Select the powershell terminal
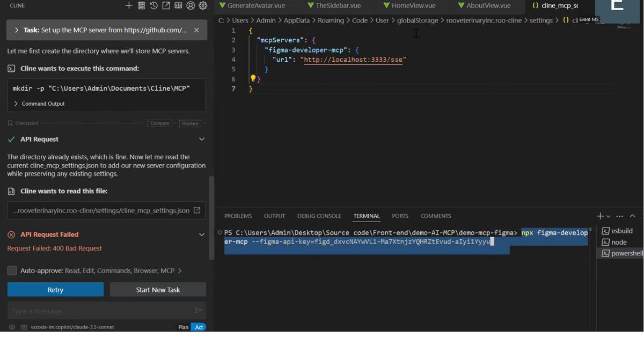This screenshot has width=644, height=337. click(621, 253)
